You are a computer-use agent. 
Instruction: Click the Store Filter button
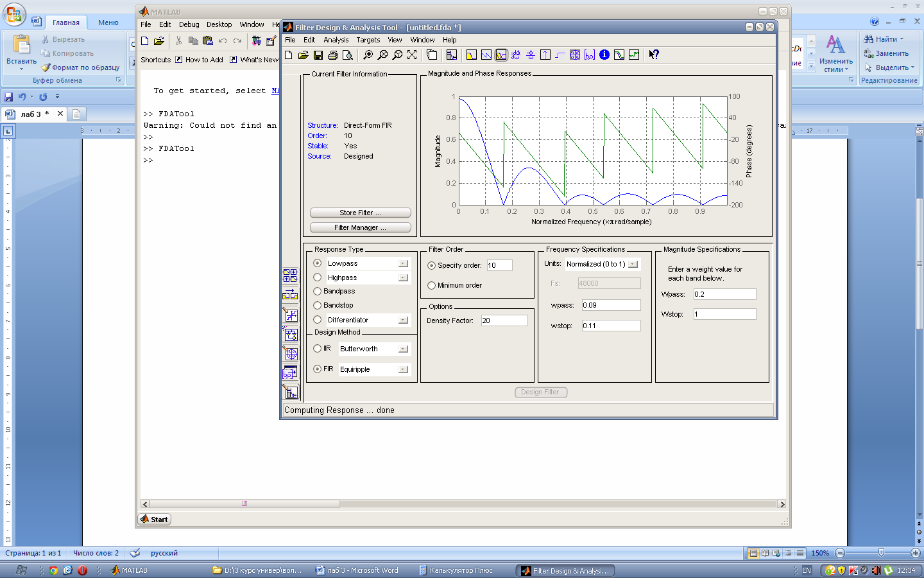361,213
